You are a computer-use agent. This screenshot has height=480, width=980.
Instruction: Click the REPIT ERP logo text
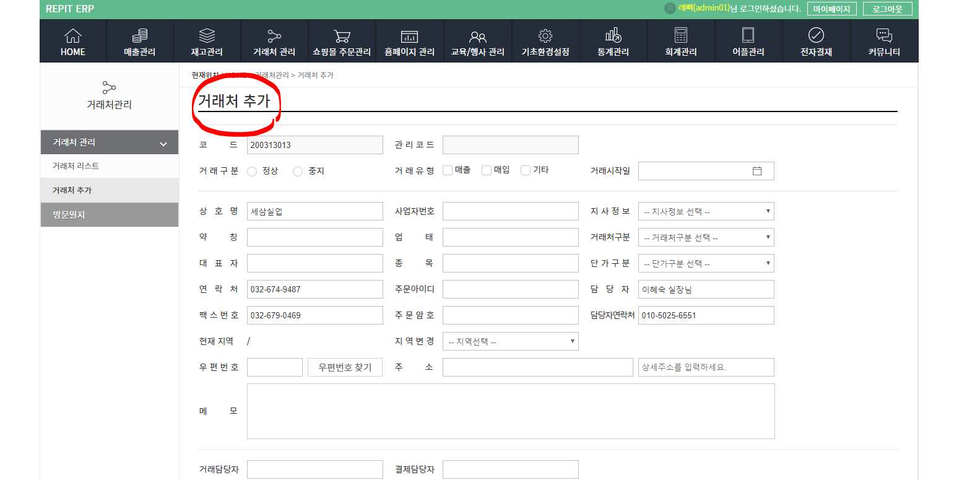70,9
